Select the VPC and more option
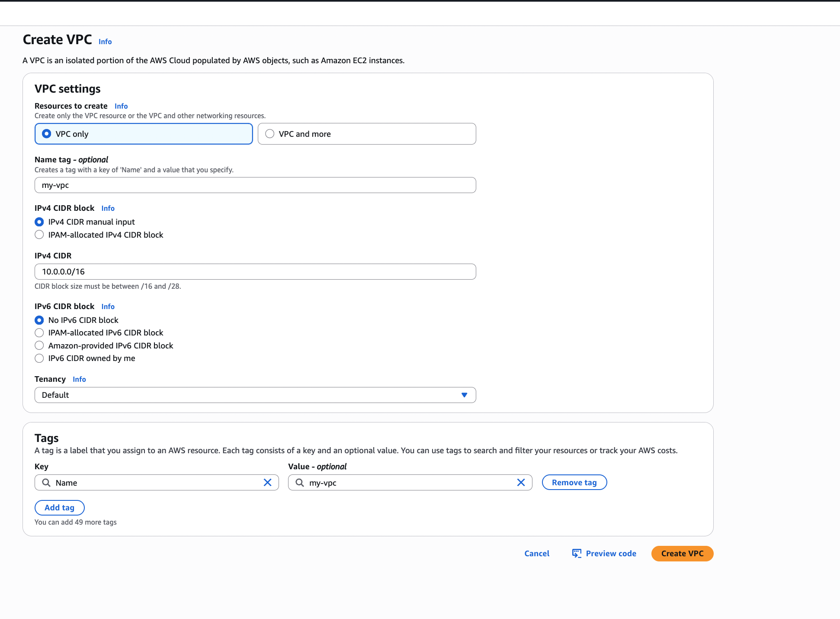This screenshot has width=840, height=619. coord(270,134)
